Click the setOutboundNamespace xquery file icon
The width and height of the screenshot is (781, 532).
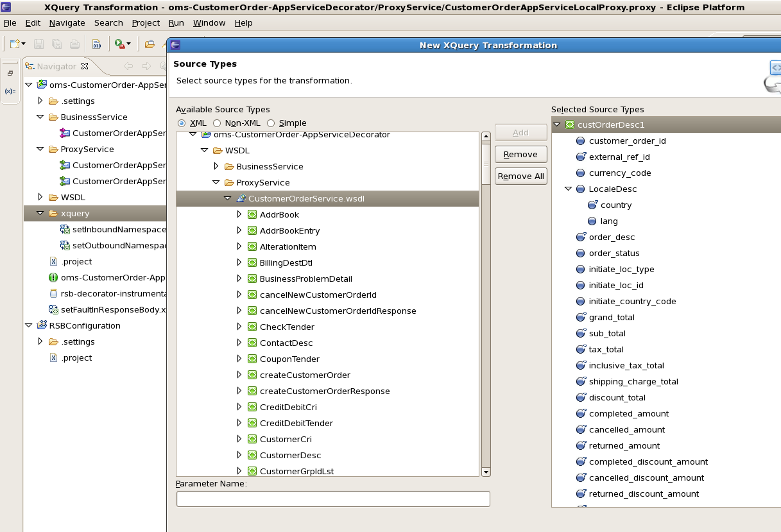point(65,245)
